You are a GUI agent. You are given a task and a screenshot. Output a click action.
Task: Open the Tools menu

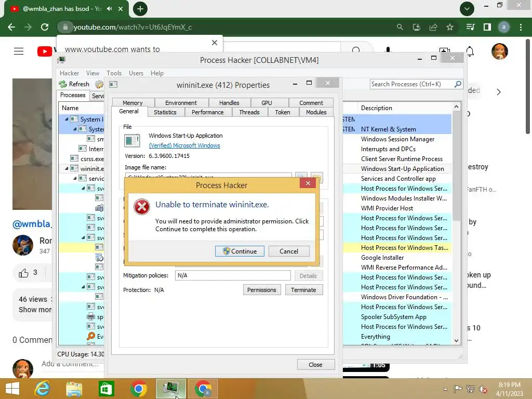(x=114, y=73)
